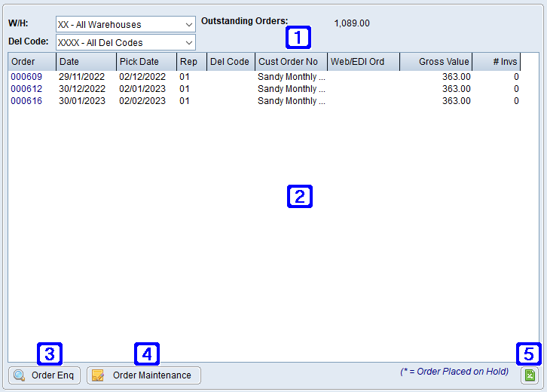Open Order Enq for the selected order

(x=44, y=375)
